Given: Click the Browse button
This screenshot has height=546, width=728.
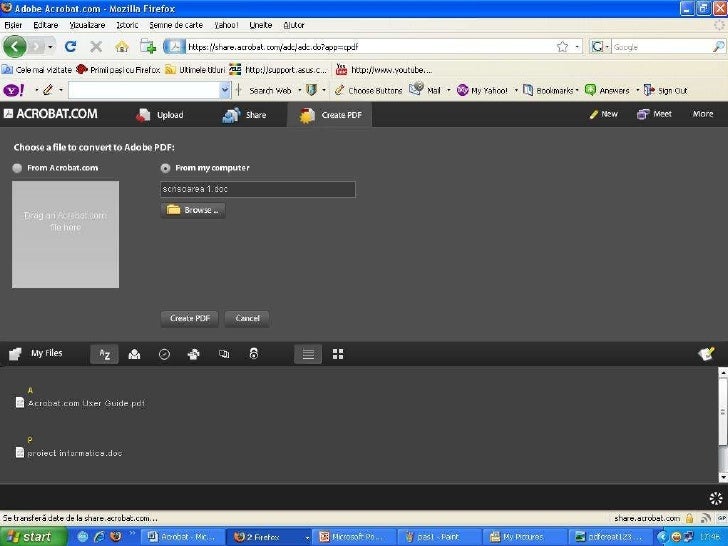Looking at the screenshot, I should (x=193, y=210).
